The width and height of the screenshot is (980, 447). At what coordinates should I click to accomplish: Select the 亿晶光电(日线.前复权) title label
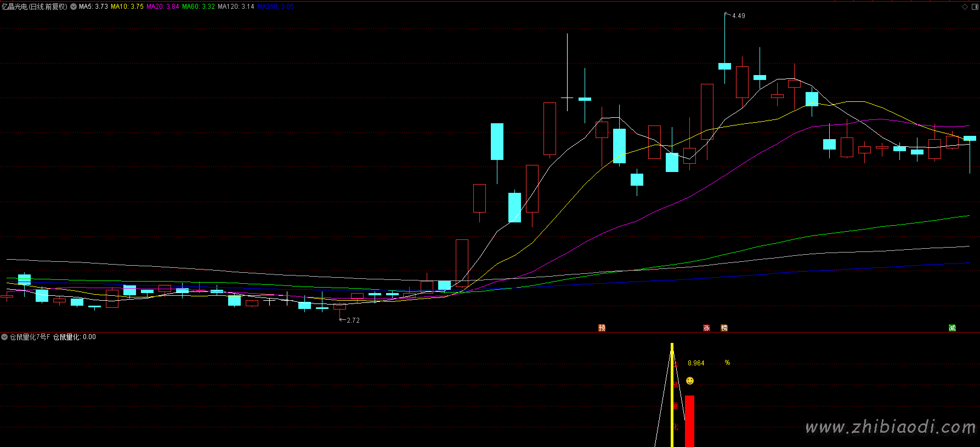(35, 7)
